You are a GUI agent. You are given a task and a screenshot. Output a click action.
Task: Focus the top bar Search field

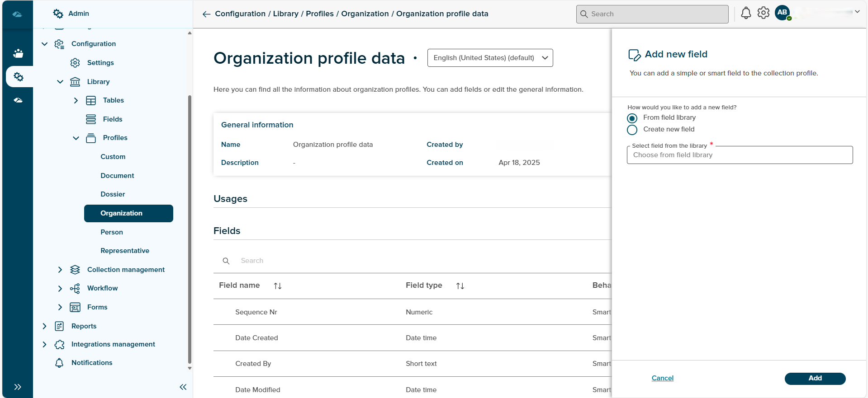tap(652, 14)
